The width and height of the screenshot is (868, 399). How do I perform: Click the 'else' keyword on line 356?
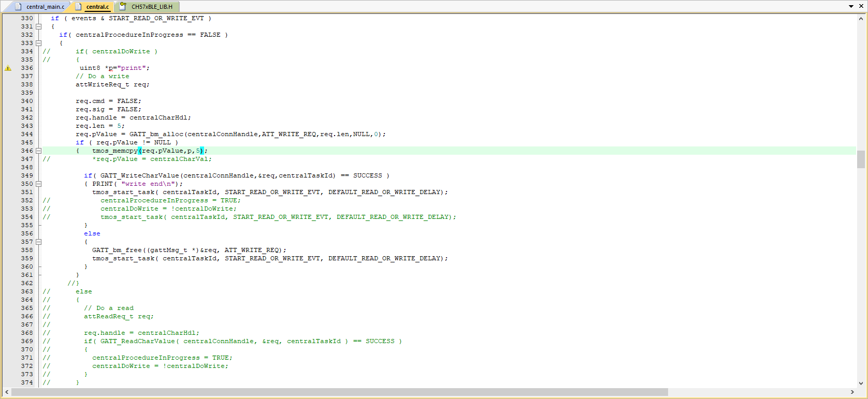coord(92,233)
